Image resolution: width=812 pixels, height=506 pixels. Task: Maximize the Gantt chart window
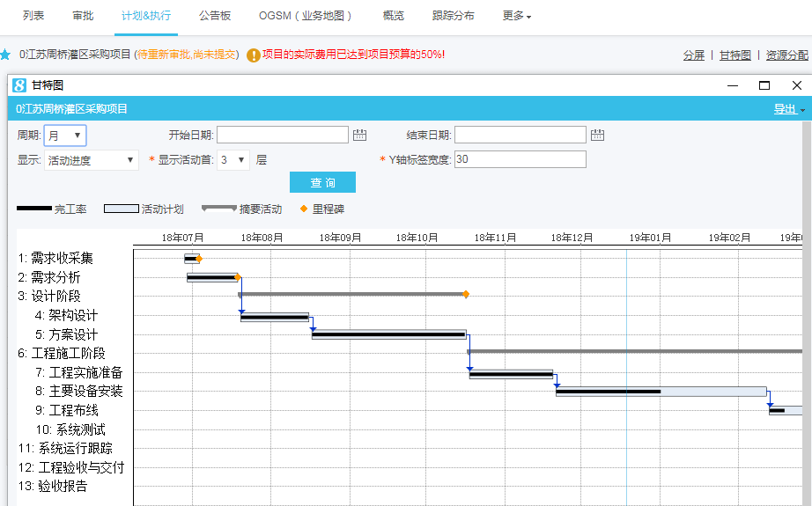click(x=764, y=85)
